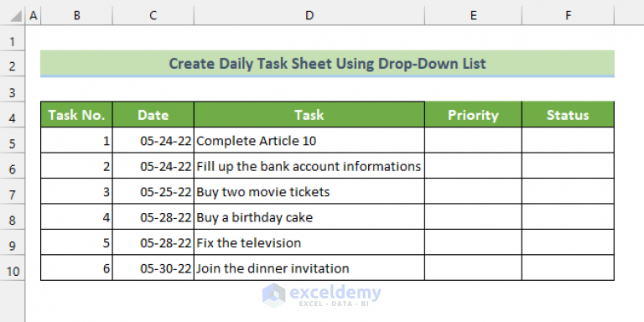
Task: Click the Status header cell
Action: click(568, 115)
